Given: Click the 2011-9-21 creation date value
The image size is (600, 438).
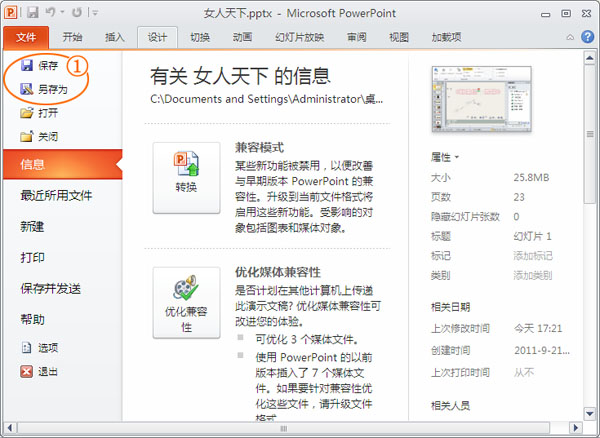Looking at the screenshot, I should point(542,351).
